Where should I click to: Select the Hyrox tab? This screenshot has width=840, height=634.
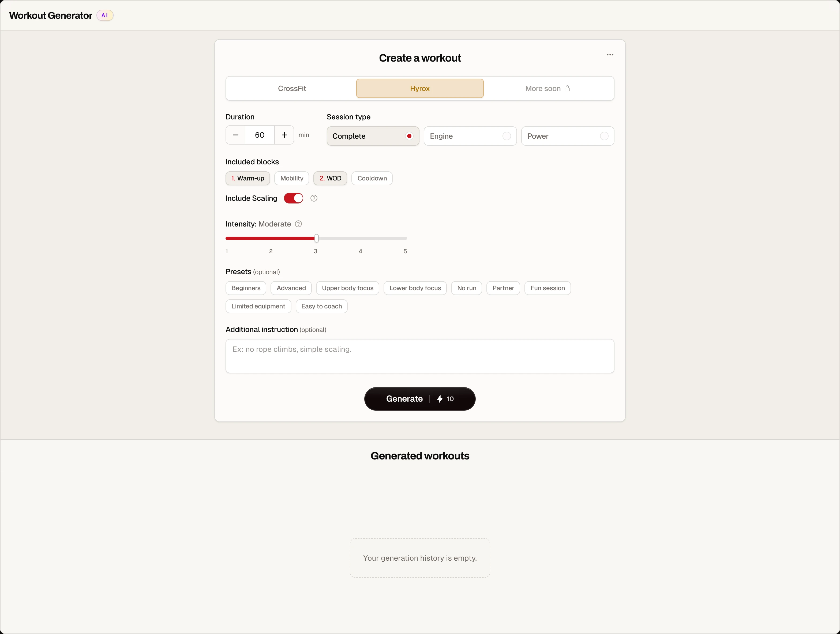[x=420, y=88]
